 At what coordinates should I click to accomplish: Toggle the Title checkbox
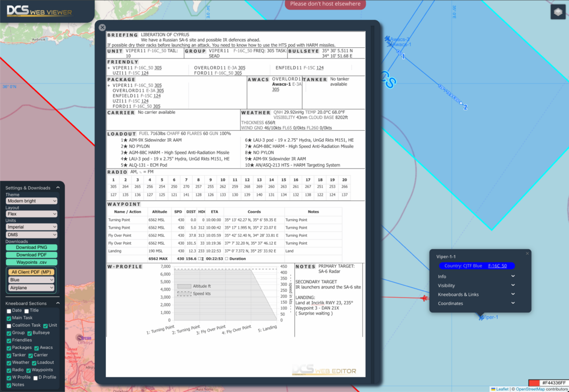coord(27,311)
